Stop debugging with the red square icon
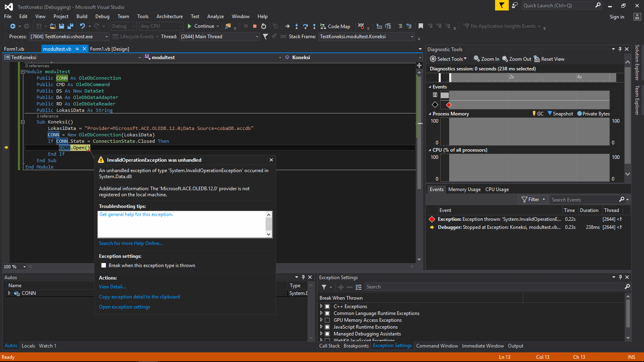Viewport: 644px width, 362px height. click(254, 26)
